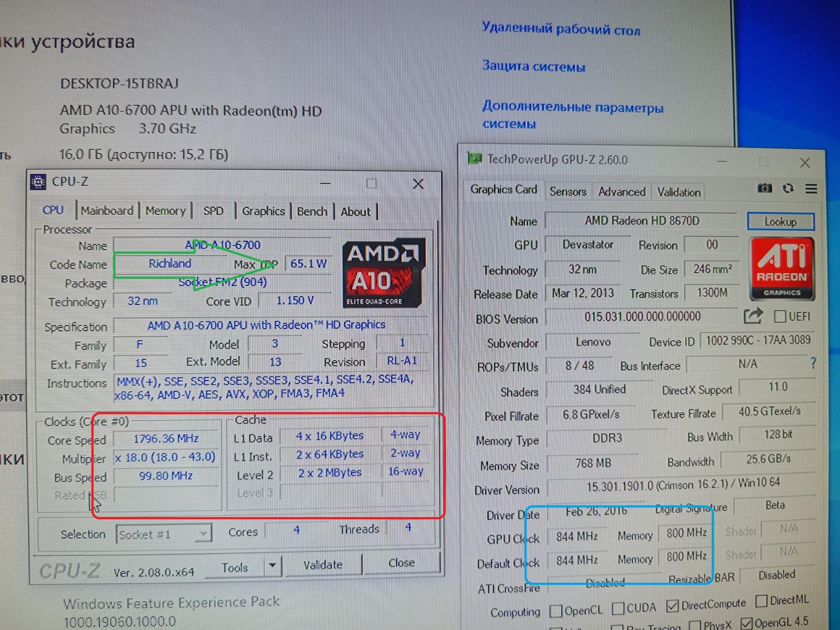Click the Code Name value Richland

(170, 264)
